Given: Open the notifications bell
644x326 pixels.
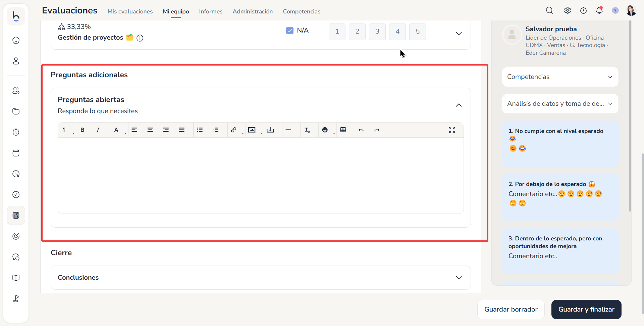Looking at the screenshot, I should click(599, 10).
